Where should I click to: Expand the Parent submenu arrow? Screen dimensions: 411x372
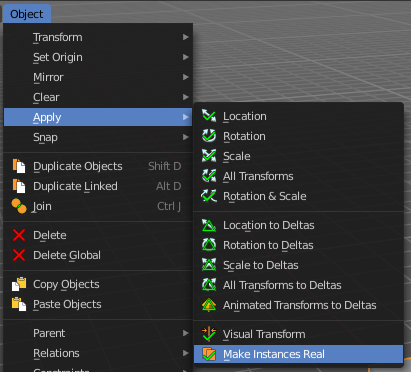[x=186, y=333]
